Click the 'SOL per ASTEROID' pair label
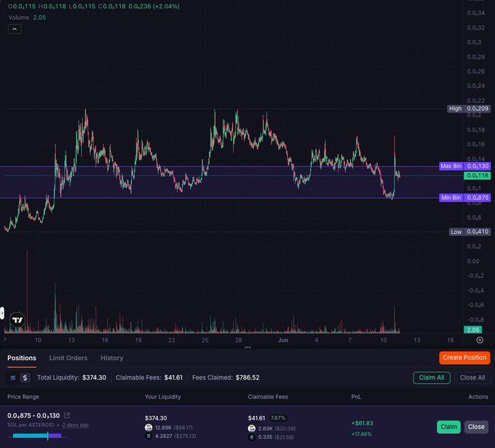495x448 pixels. click(31, 425)
